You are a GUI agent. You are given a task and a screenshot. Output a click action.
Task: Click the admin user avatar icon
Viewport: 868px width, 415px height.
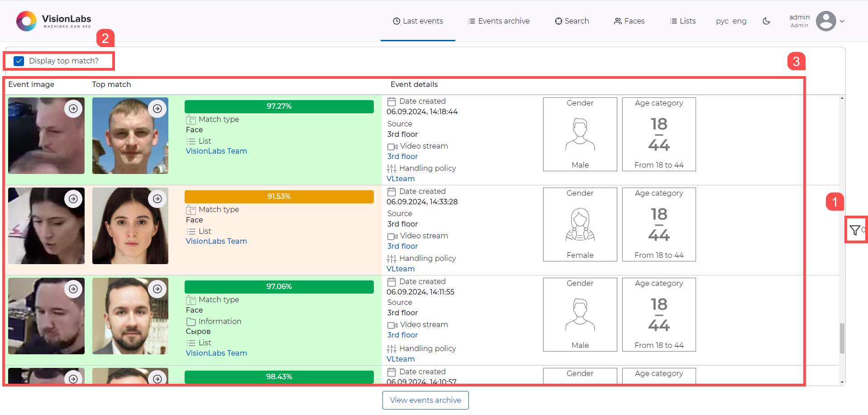pyautogui.click(x=825, y=21)
